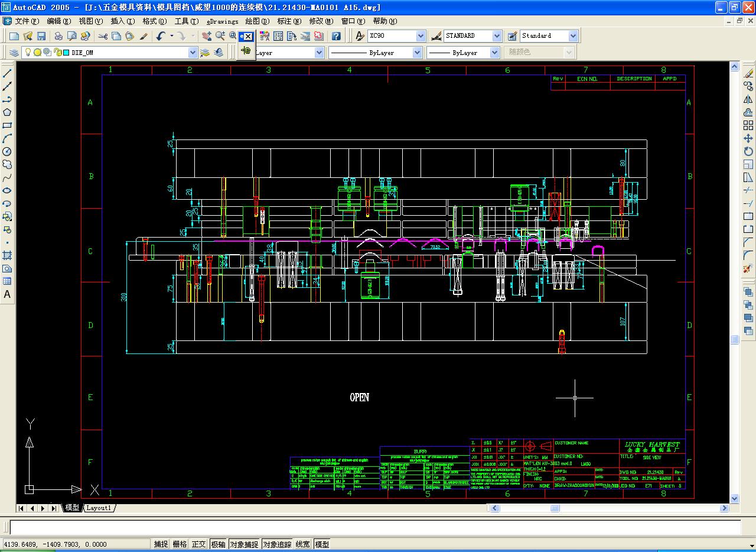The height and width of the screenshot is (552, 756).
Task: Open the undo history dropdown arrow
Action: pyautogui.click(x=171, y=36)
